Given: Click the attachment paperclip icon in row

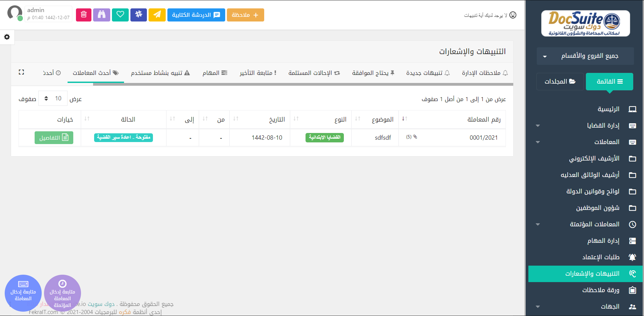Looking at the screenshot, I should pos(415,137).
